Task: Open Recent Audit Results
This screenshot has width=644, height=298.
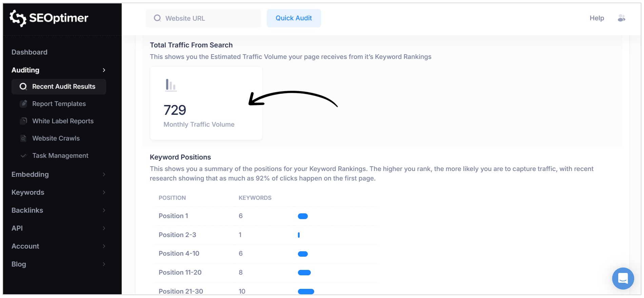Action: 59,87
